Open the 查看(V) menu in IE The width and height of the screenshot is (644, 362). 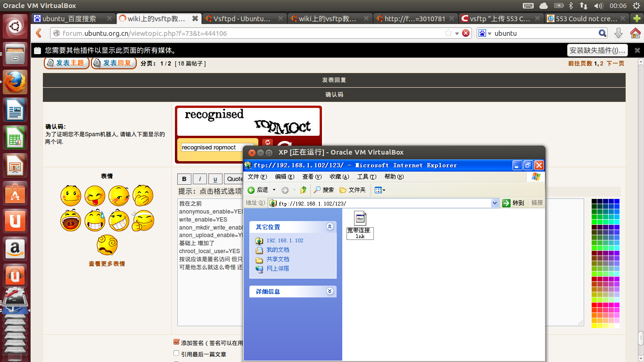click(312, 177)
